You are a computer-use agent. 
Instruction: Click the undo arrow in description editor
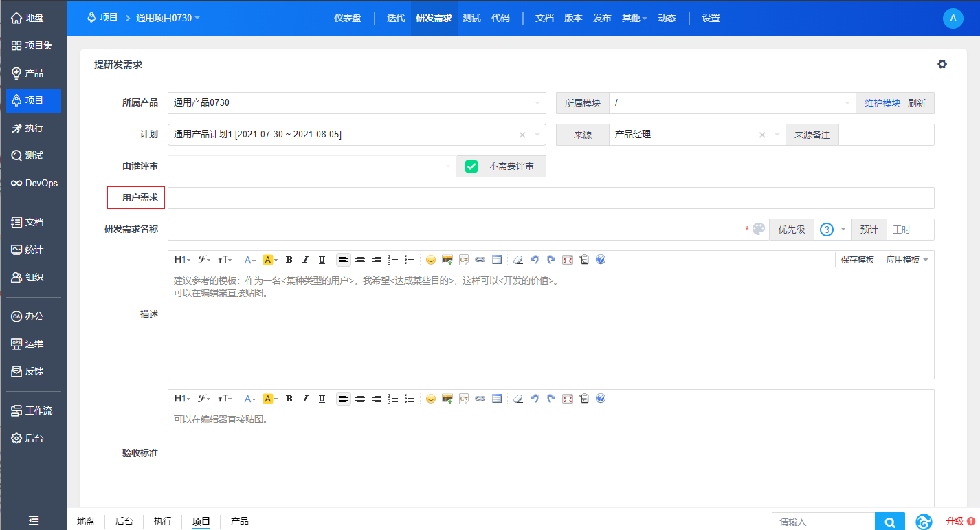(x=535, y=260)
